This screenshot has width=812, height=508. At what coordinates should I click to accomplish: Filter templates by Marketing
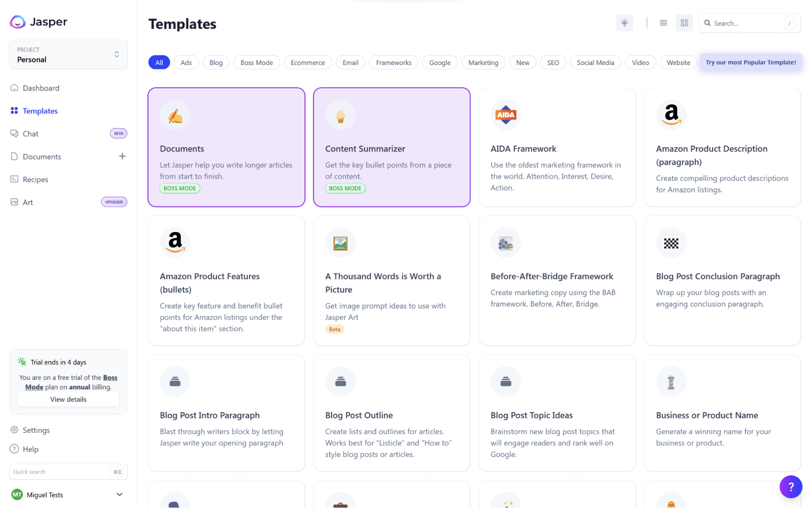point(483,62)
